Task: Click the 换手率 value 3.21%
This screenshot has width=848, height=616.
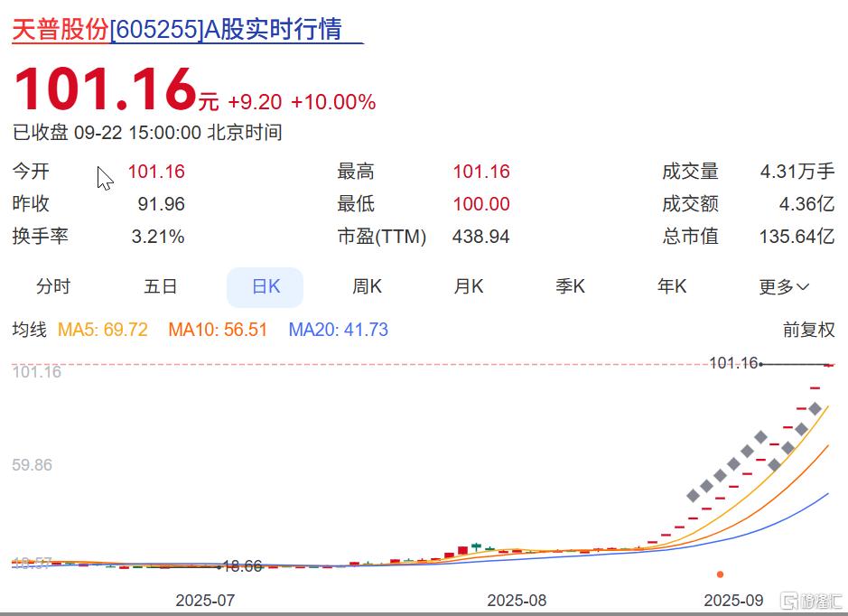Action: click(158, 237)
